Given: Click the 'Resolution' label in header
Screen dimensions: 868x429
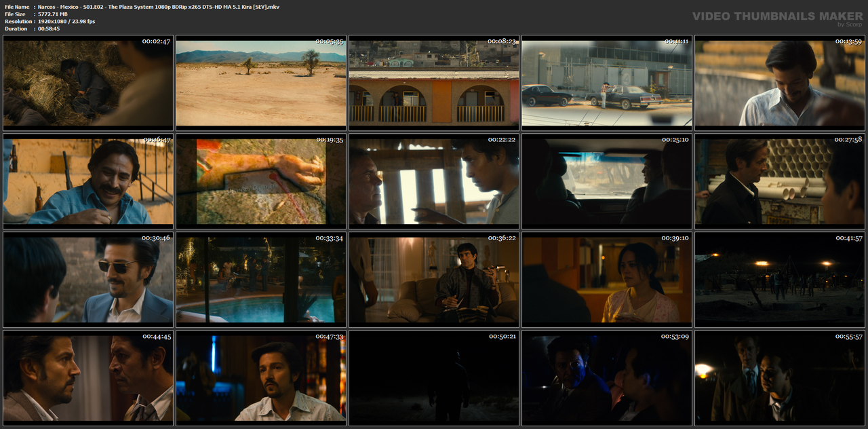Looking at the screenshot, I should (18, 22).
